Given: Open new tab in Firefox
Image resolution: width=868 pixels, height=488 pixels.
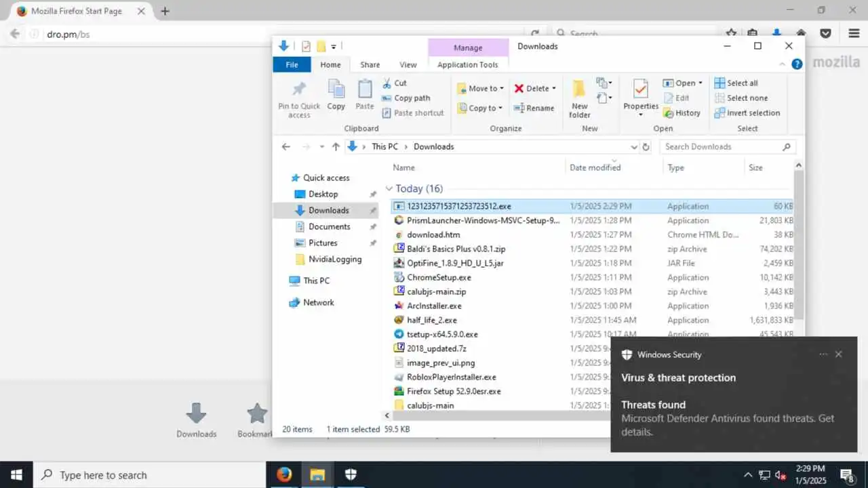Looking at the screenshot, I should [165, 11].
